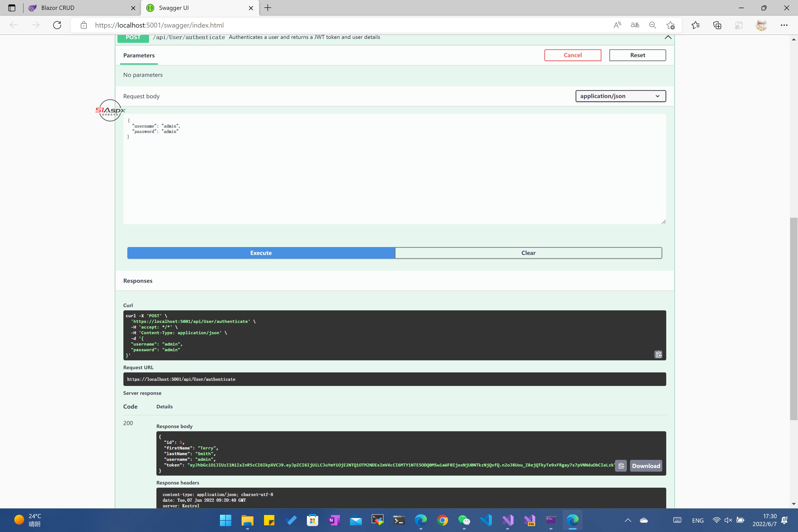
Task: Open the clock and date panel
Action: pos(765,520)
